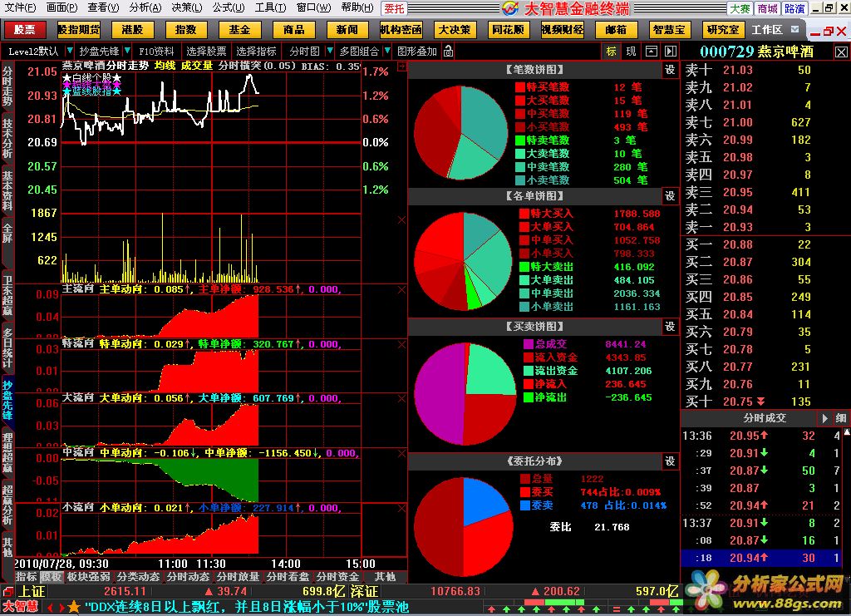The width and height of the screenshot is (851, 616).
Task: Open 设 settings for 笔数饼图
Action: pos(670,70)
